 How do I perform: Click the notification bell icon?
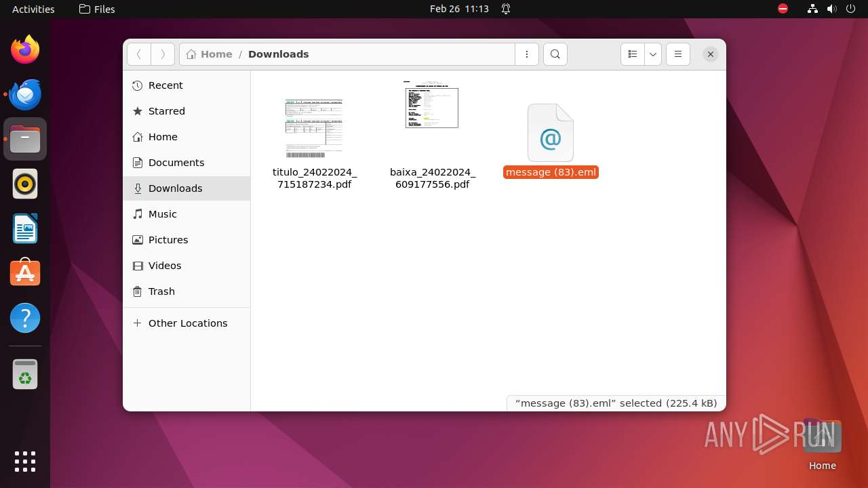coord(506,9)
